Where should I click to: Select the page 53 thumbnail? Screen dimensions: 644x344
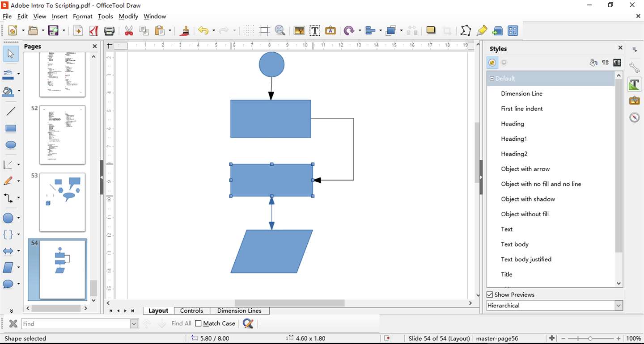tap(62, 202)
